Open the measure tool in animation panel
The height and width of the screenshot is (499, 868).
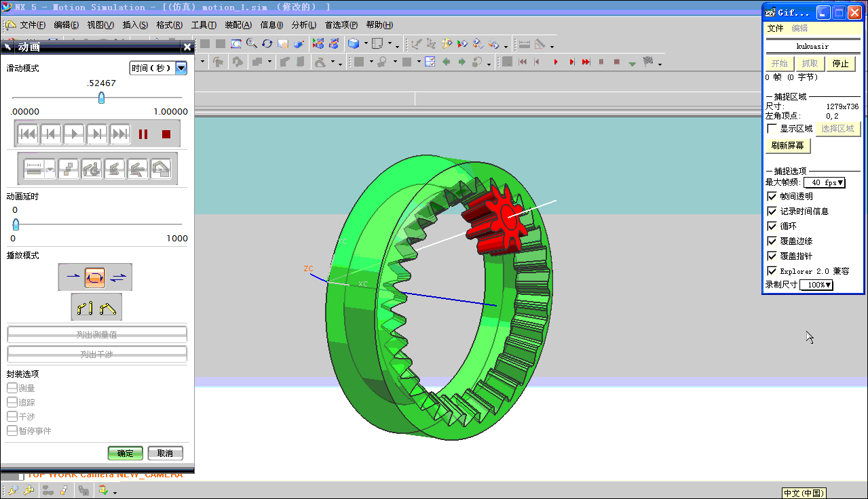[x=34, y=168]
